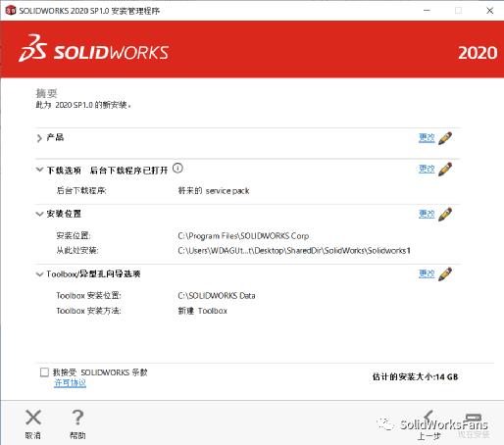Click the pencil icon in the 产品 row
Screen dimensions: 504x445
[445, 138]
